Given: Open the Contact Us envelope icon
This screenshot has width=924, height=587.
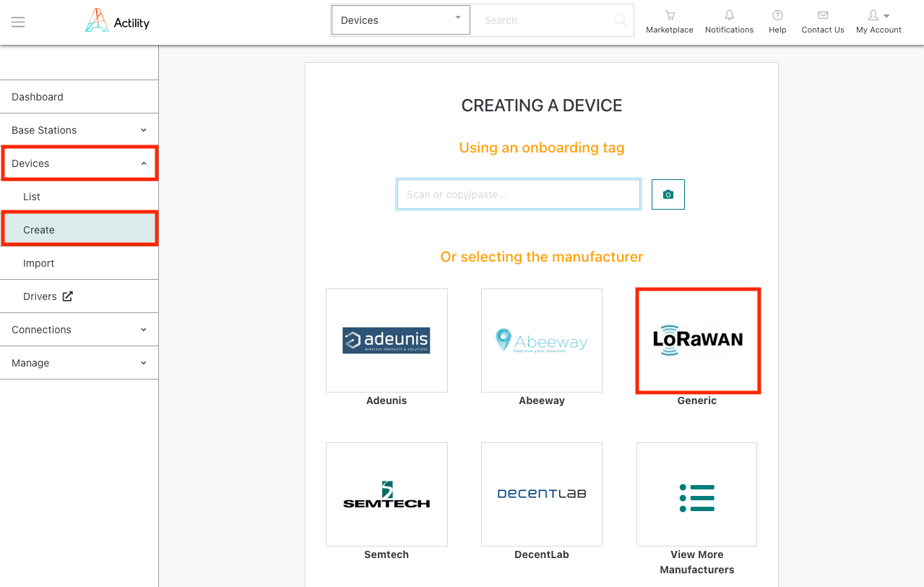Looking at the screenshot, I should click(x=823, y=15).
